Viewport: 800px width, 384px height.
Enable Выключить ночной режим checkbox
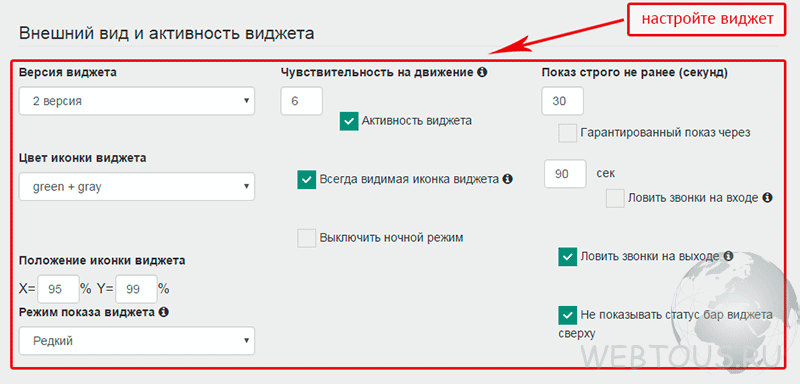point(307,238)
